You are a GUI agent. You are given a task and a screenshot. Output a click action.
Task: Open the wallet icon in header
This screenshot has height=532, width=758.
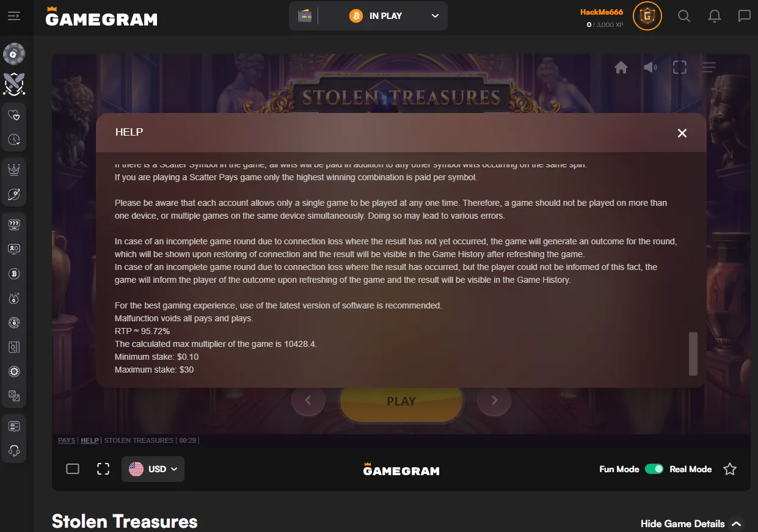point(305,16)
